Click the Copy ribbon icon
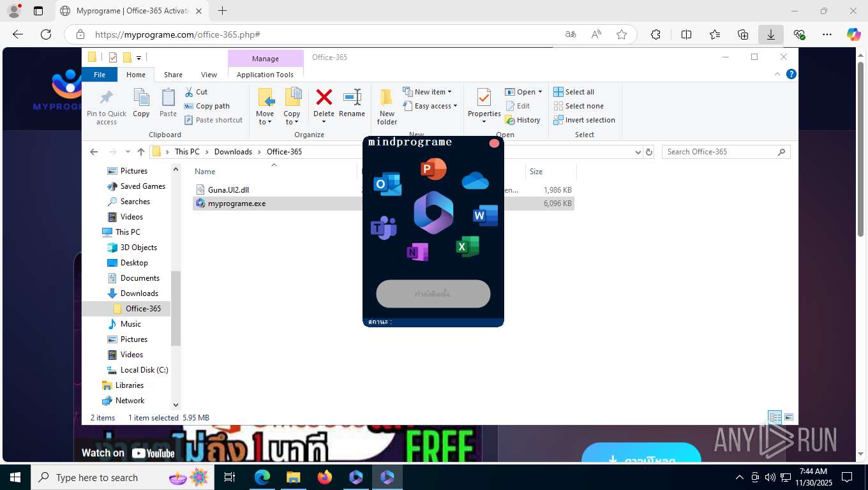 tap(141, 103)
